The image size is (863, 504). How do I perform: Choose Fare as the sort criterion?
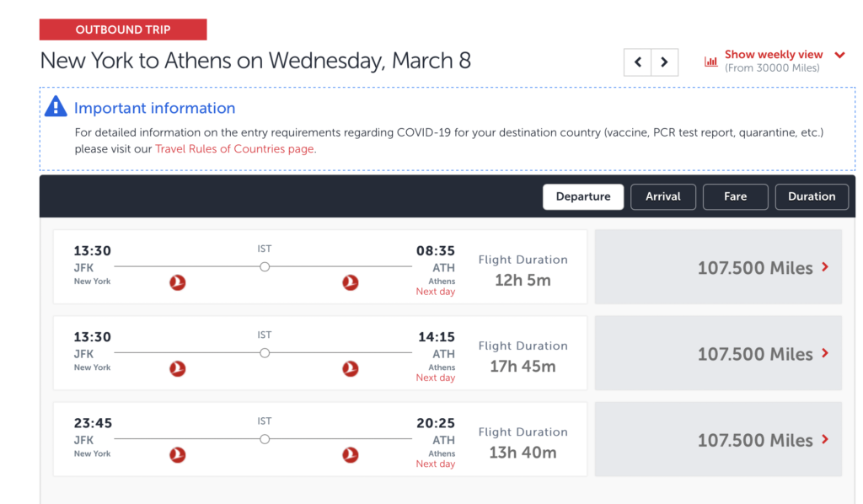pos(735,196)
